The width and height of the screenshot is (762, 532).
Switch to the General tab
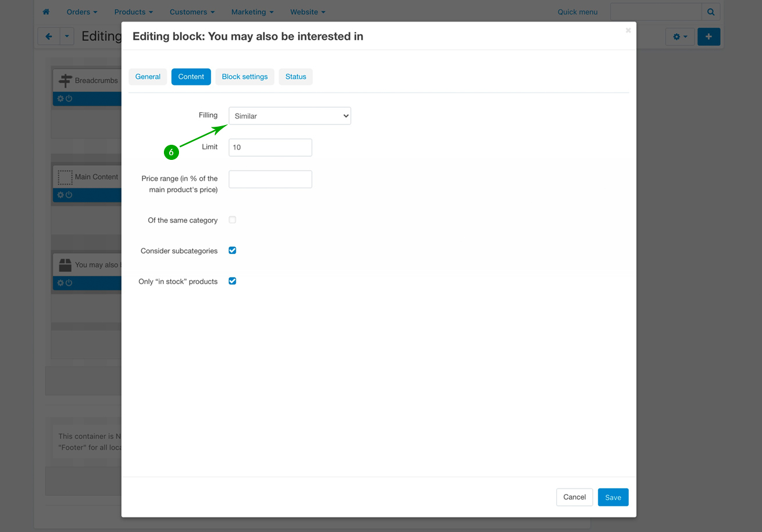pos(148,77)
